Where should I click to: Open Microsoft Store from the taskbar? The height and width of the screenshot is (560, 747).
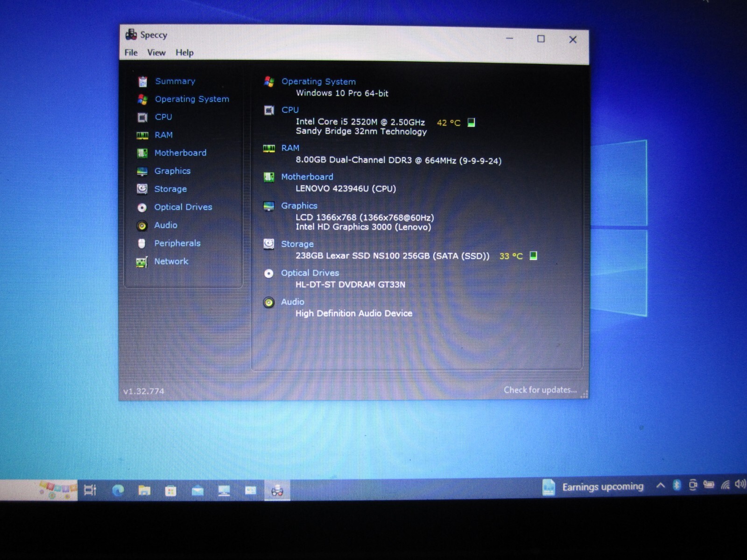170,490
